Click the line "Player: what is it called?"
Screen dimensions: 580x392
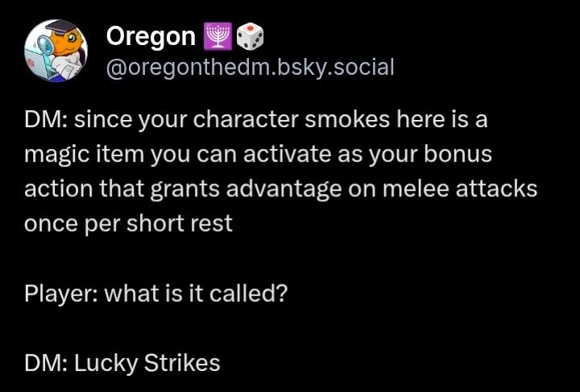(x=155, y=292)
